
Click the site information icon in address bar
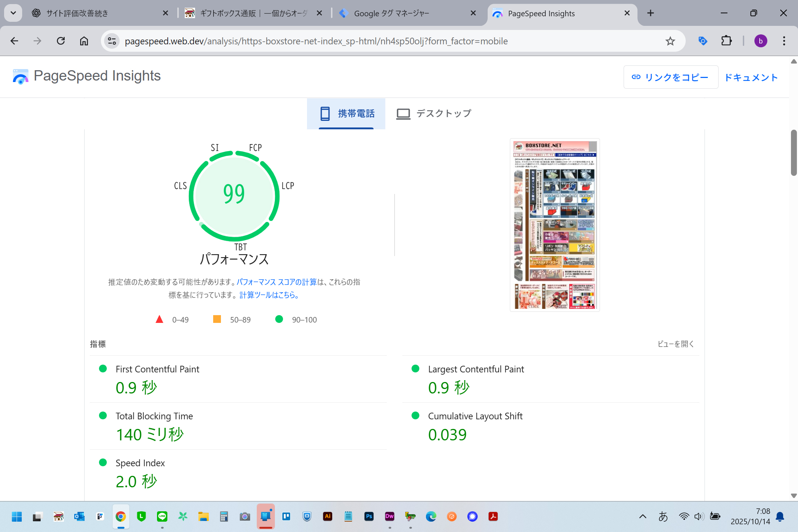112,41
